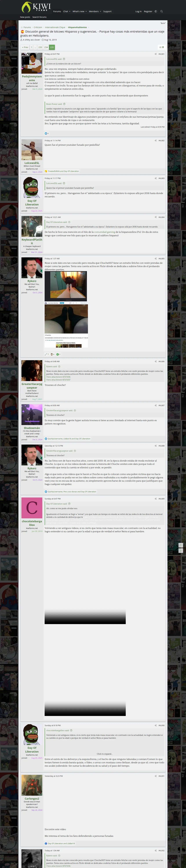This screenshot has width=186, height=868.
Task: Expand the What's new dropdown arrow
Action: click(86, 11)
